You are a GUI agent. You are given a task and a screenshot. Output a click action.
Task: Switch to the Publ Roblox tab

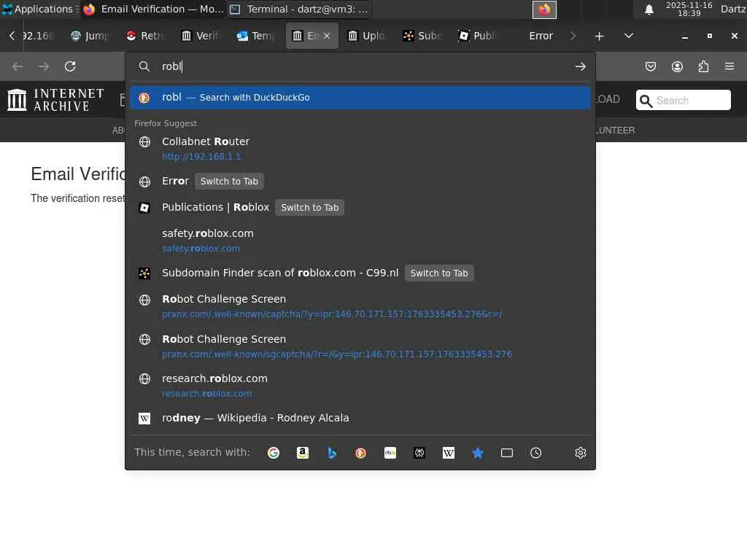(478, 36)
